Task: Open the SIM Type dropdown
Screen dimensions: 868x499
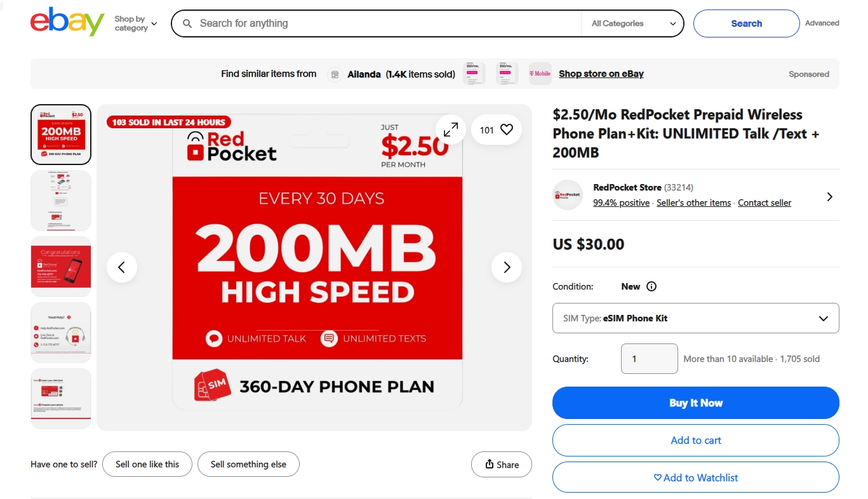Action: tap(695, 318)
